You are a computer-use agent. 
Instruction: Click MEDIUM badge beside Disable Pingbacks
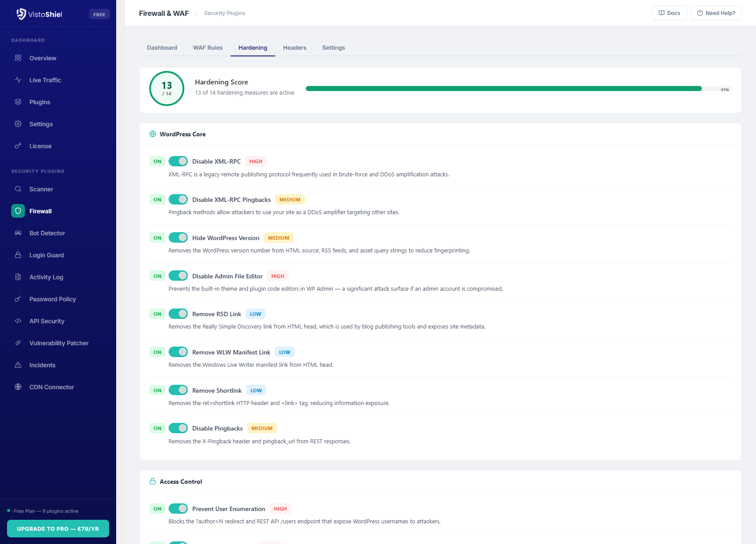(x=262, y=428)
